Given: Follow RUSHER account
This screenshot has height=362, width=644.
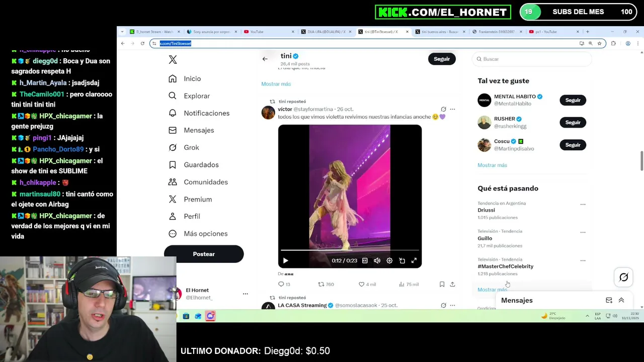Looking at the screenshot, I should coord(573,122).
